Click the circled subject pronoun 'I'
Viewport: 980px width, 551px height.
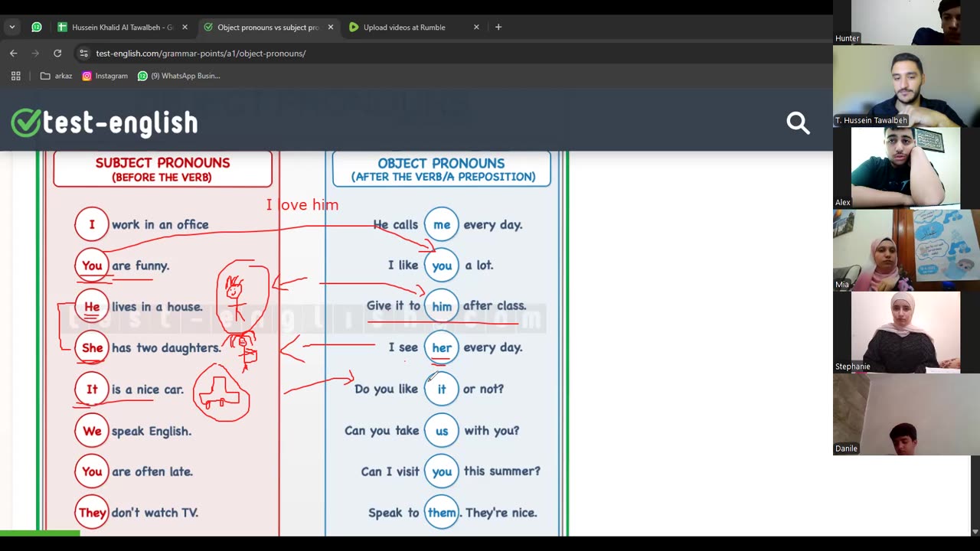[92, 224]
